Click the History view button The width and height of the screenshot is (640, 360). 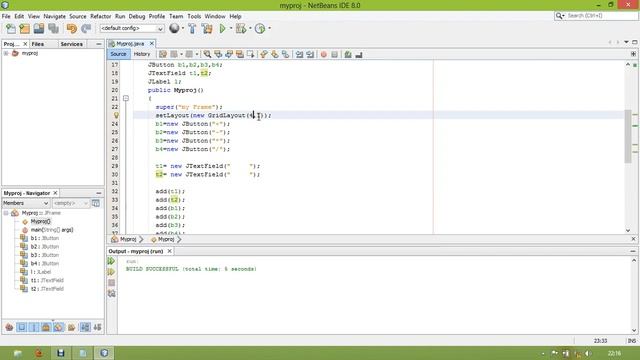[142, 54]
